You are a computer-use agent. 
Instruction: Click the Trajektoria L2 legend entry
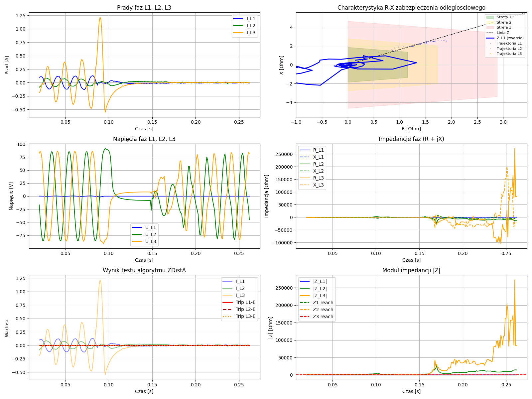[509, 49]
